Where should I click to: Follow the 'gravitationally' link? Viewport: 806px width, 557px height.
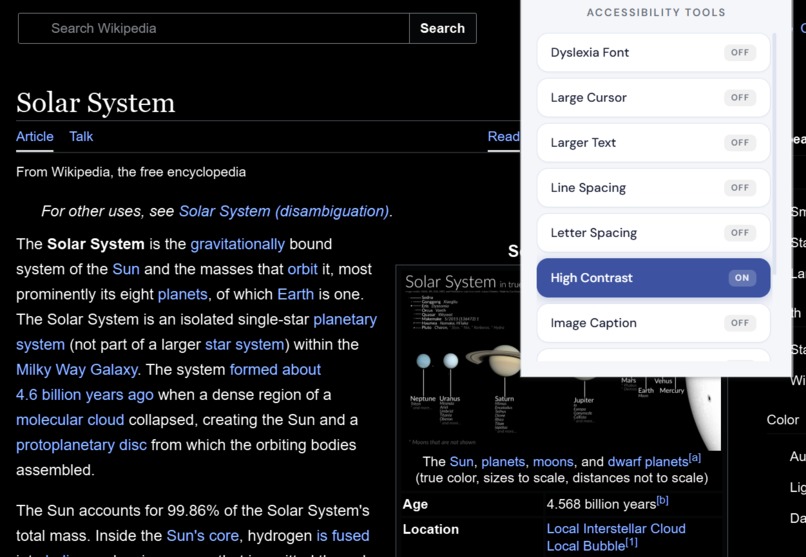pos(237,244)
